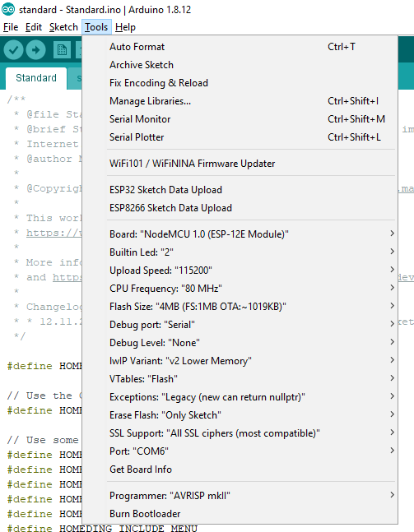The width and height of the screenshot is (414, 532).
Task: Select Archive Sketch menu entry
Action: click(x=240, y=65)
